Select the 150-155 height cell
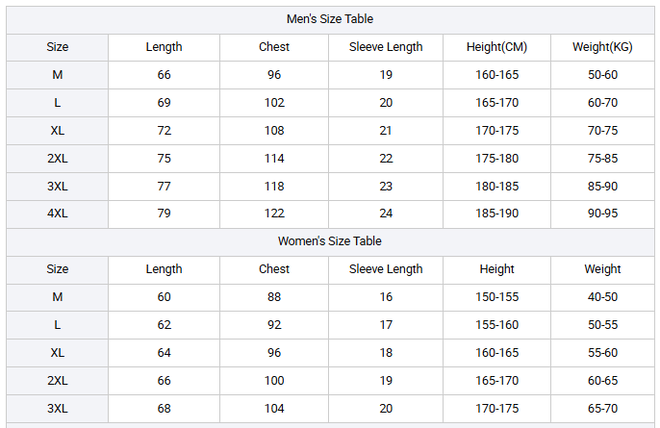 pyautogui.click(x=497, y=297)
